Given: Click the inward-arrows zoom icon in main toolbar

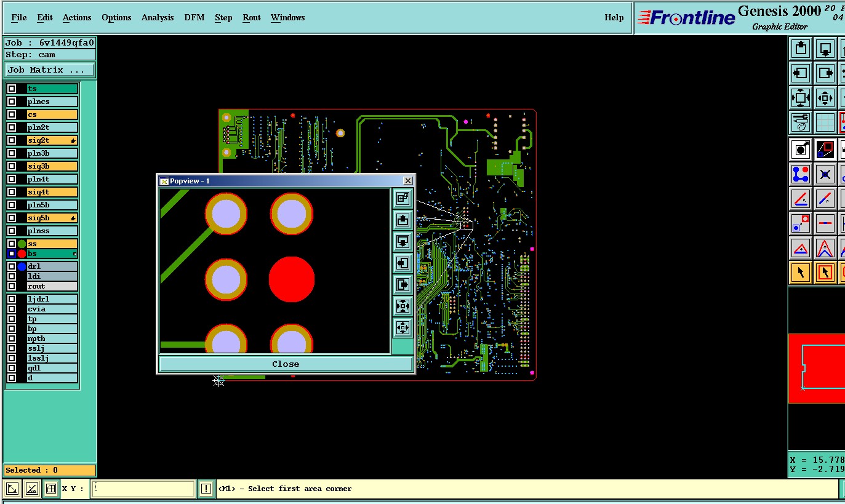Looking at the screenshot, I should pos(800,98).
